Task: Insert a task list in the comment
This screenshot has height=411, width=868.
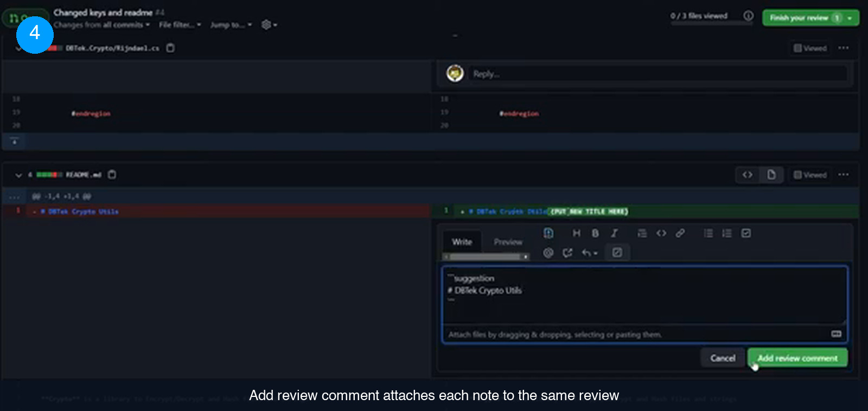Action: point(746,233)
